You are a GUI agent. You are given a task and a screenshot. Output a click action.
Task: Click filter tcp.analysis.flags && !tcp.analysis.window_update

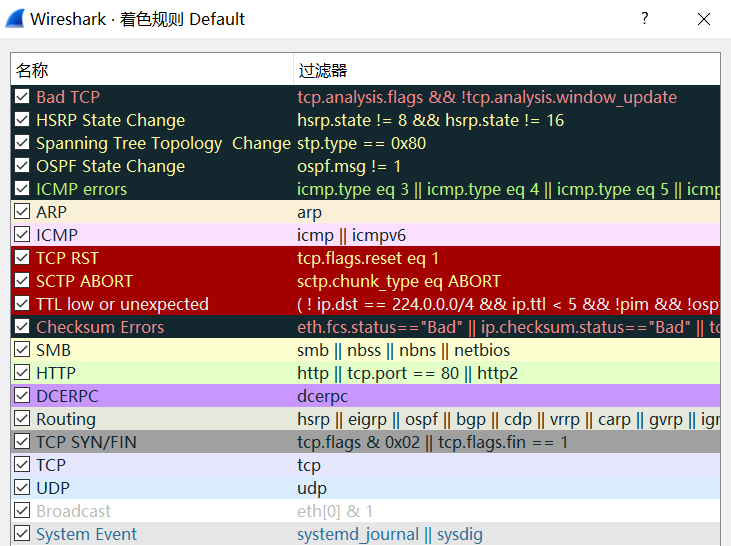[487, 97]
